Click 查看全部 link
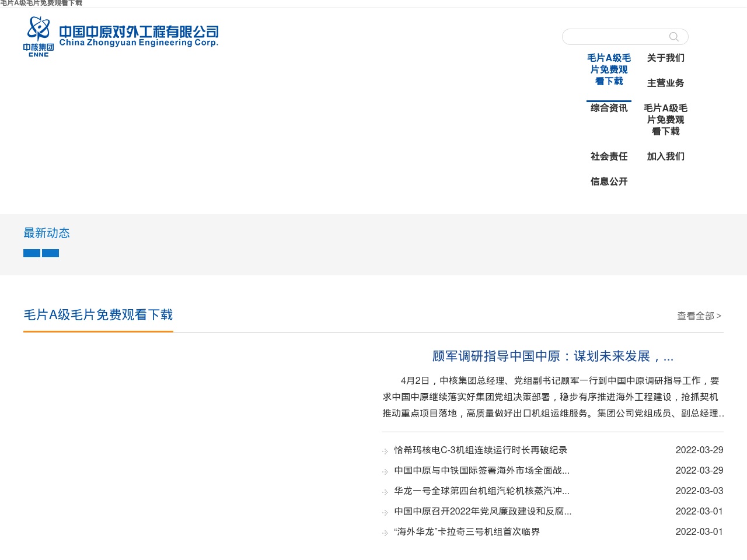Image resolution: width=747 pixels, height=560 pixels. tap(699, 316)
